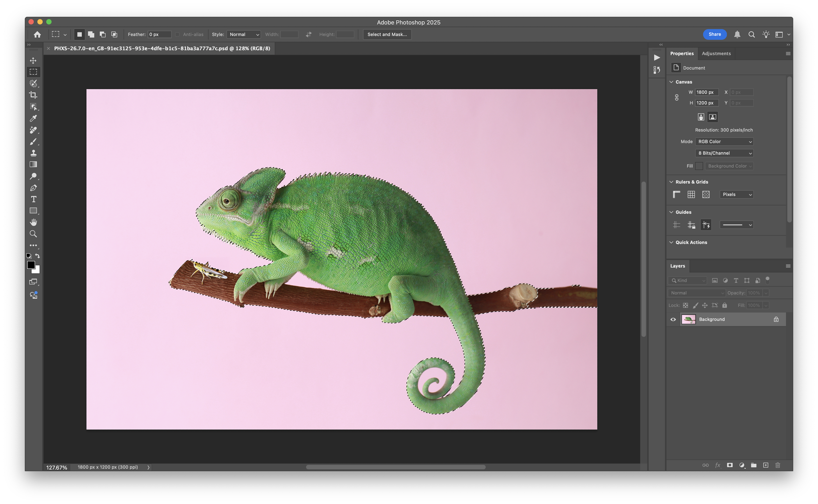The width and height of the screenshot is (818, 504).
Task: Toggle visibility of Background layer
Action: pyautogui.click(x=673, y=319)
